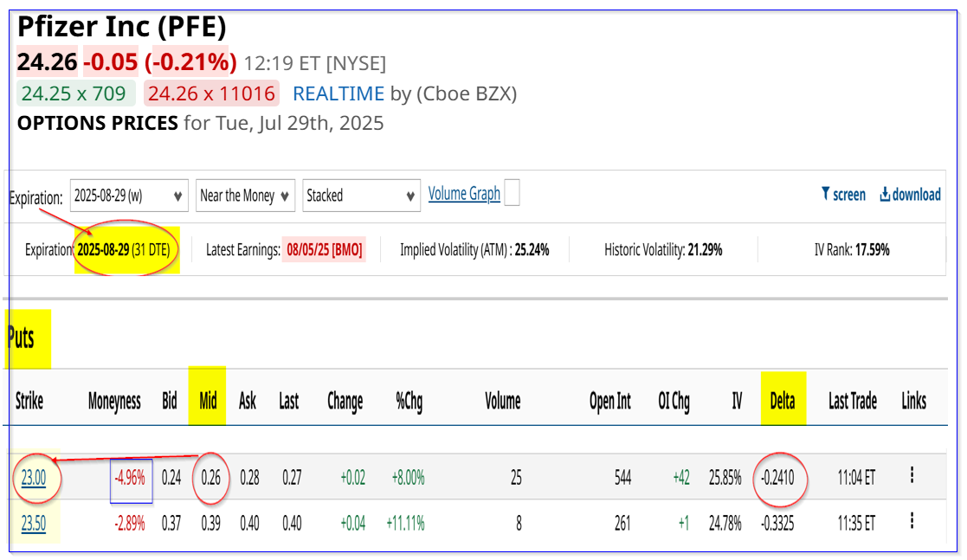This screenshot has height=560, width=967.
Task: Sort by Last column header
Action: (288, 401)
